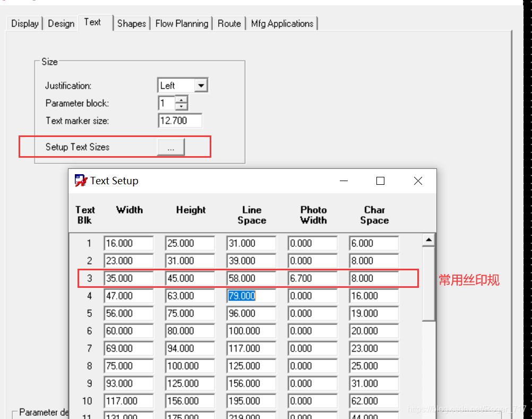This screenshot has width=532, height=419.
Task: Switch to Mfg Applications tab
Action: pyautogui.click(x=282, y=23)
